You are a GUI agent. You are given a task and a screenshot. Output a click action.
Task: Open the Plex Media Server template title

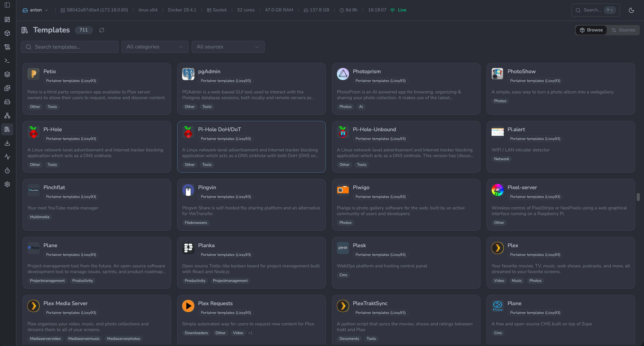66,303
